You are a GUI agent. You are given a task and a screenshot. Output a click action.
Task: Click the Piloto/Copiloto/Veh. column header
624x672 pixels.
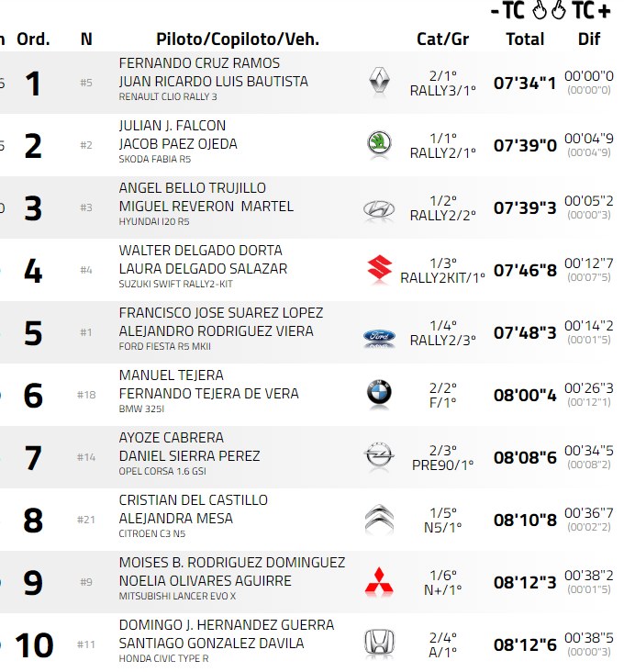(238, 39)
